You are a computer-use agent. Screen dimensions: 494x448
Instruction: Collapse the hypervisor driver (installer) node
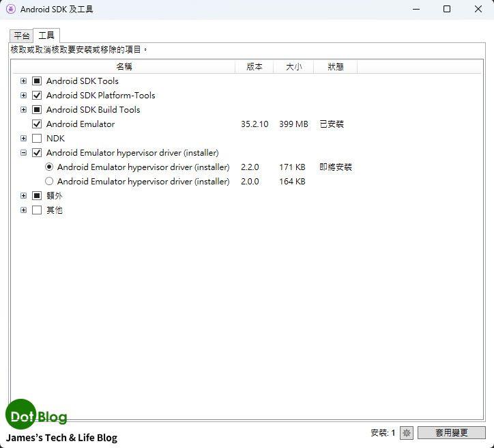pyautogui.click(x=23, y=152)
